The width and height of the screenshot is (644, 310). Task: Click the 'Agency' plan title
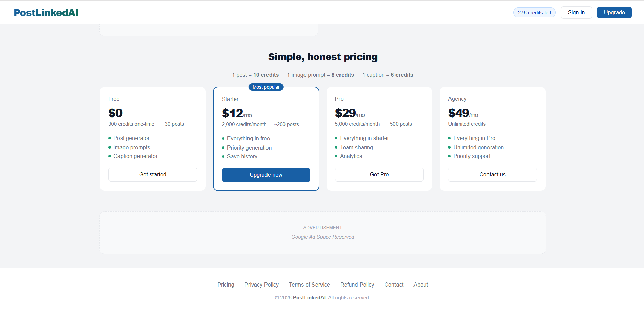[457, 99]
